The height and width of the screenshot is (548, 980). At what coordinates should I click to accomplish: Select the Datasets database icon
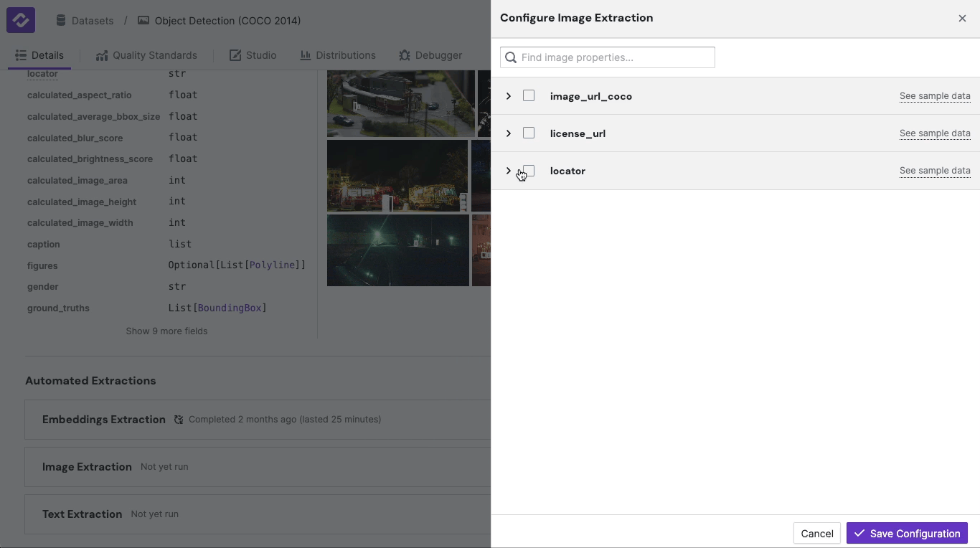pos(62,20)
